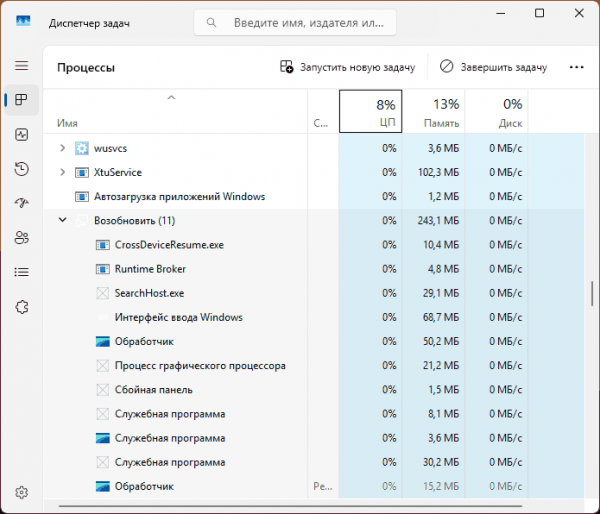The image size is (600, 514).
Task: Click the Task Manager app icon
Action: (x=23, y=21)
